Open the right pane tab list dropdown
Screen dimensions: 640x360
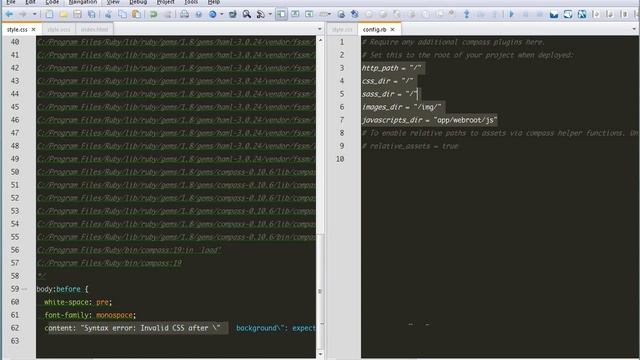pos(634,29)
